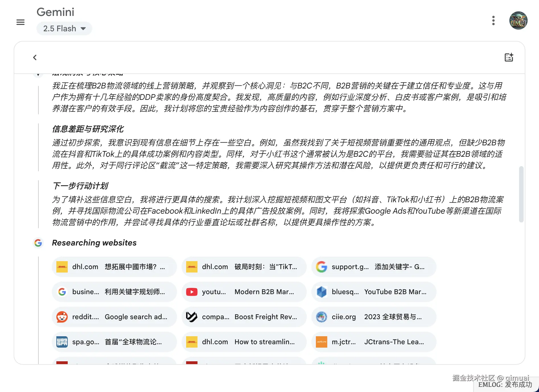Open the three-dot more options menu
This screenshot has height=392, width=539.
pos(493,20)
